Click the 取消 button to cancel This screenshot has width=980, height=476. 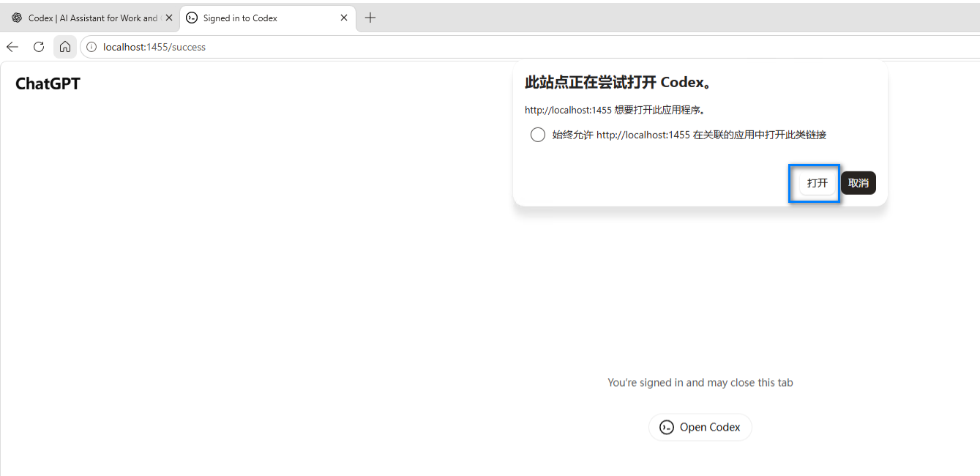click(859, 183)
